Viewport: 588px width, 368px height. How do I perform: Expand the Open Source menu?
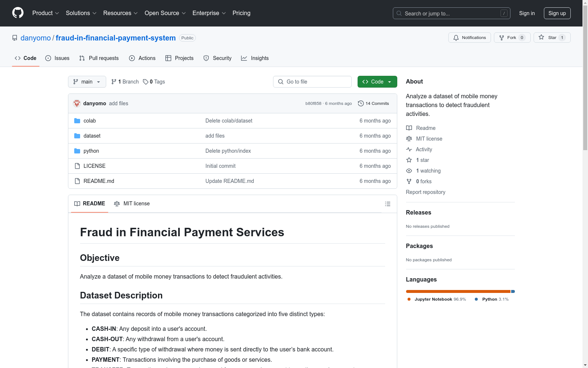click(165, 13)
